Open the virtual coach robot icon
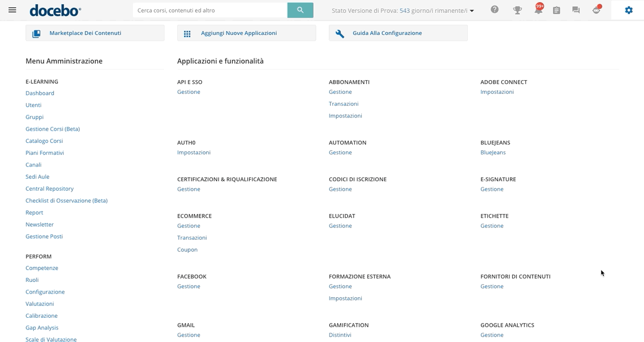 tap(596, 10)
